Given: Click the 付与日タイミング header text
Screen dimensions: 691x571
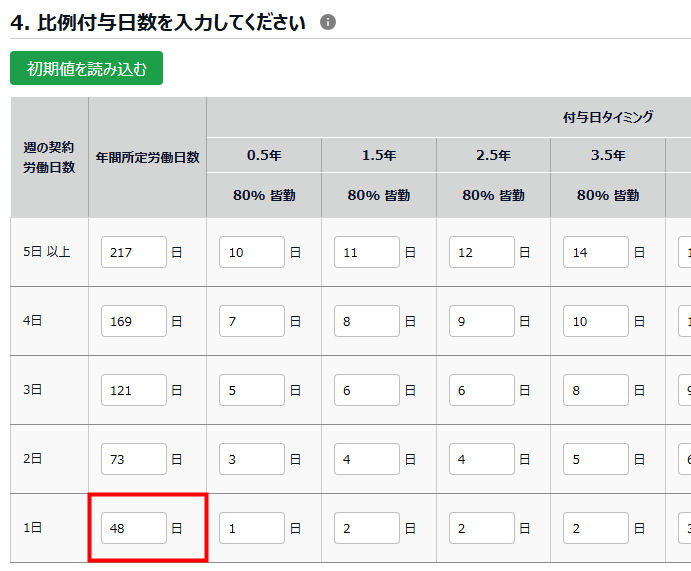Looking at the screenshot, I should point(608,117).
